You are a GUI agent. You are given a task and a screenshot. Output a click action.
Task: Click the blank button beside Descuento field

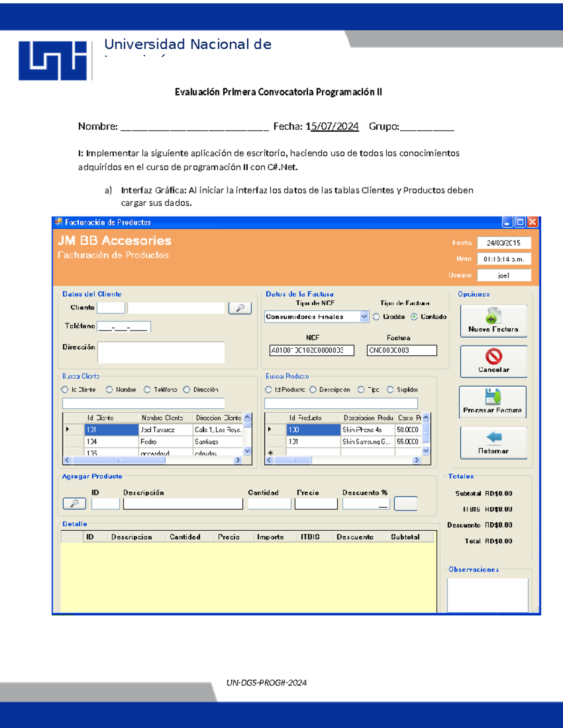405,503
